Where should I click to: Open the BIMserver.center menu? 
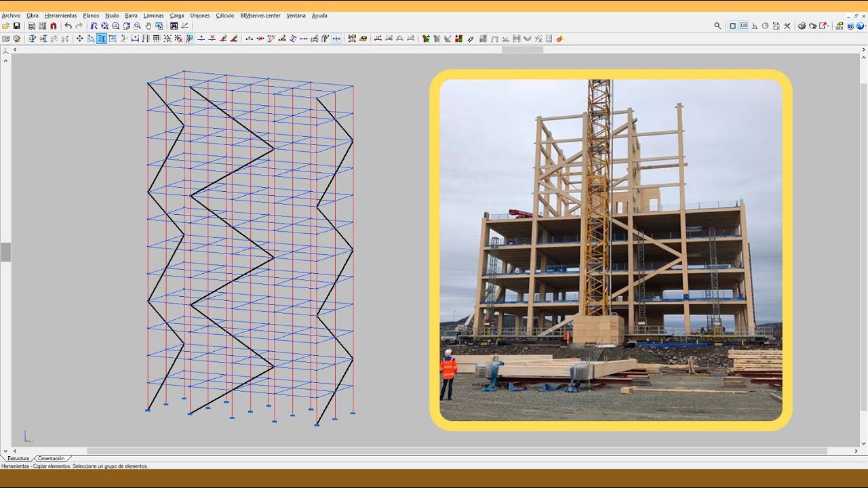click(x=260, y=15)
